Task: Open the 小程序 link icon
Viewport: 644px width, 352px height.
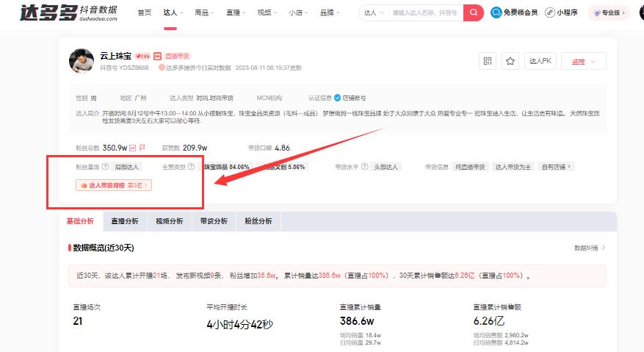Action: [x=549, y=12]
